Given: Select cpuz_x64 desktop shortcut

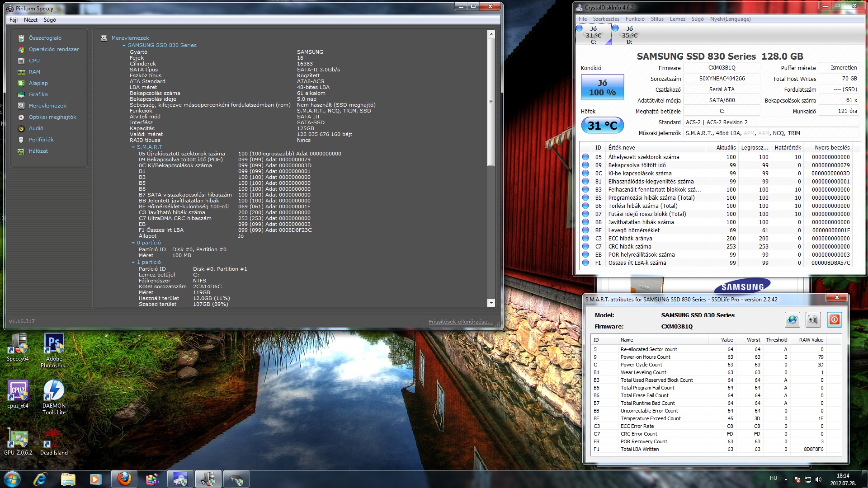Looking at the screenshot, I should coord(18,394).
